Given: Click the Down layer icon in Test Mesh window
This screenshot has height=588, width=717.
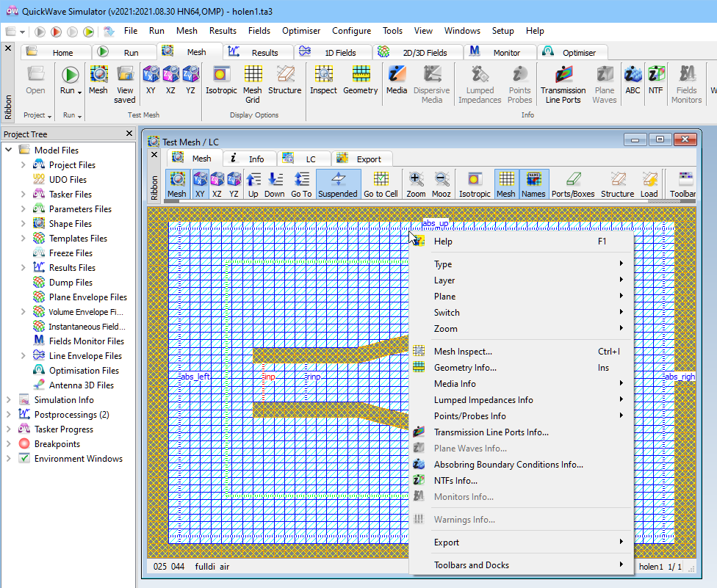Looking at the screenshot, I should 274,184.
